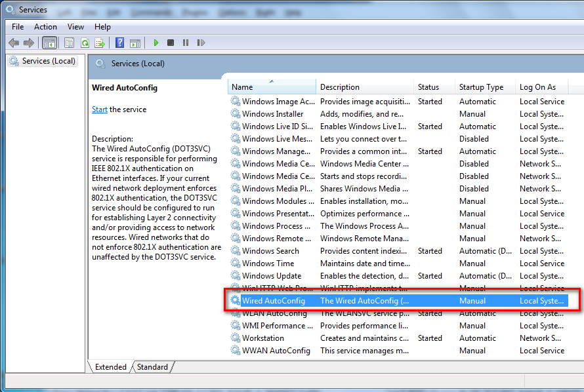Click the Stop Service square button
Viewport: 584px width, 392px height.
pos(171,43)
